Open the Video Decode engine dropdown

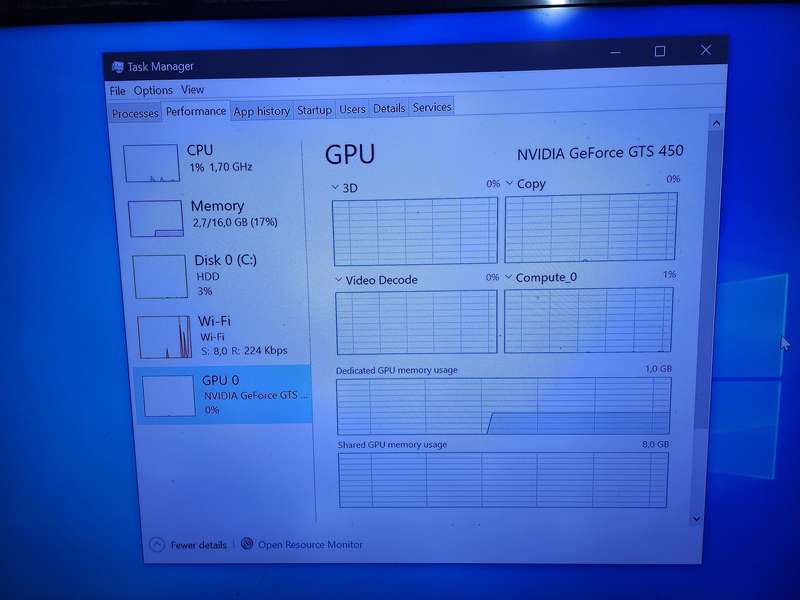click(x=338, y=280)
